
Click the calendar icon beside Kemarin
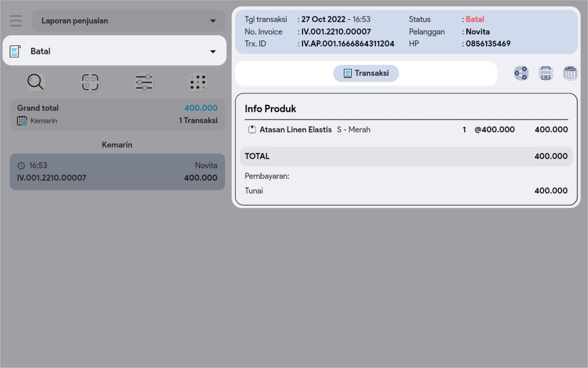[22, 121]
